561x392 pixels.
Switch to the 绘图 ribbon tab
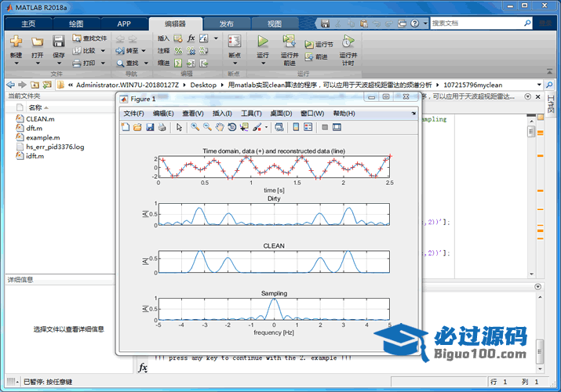[76, 24]
